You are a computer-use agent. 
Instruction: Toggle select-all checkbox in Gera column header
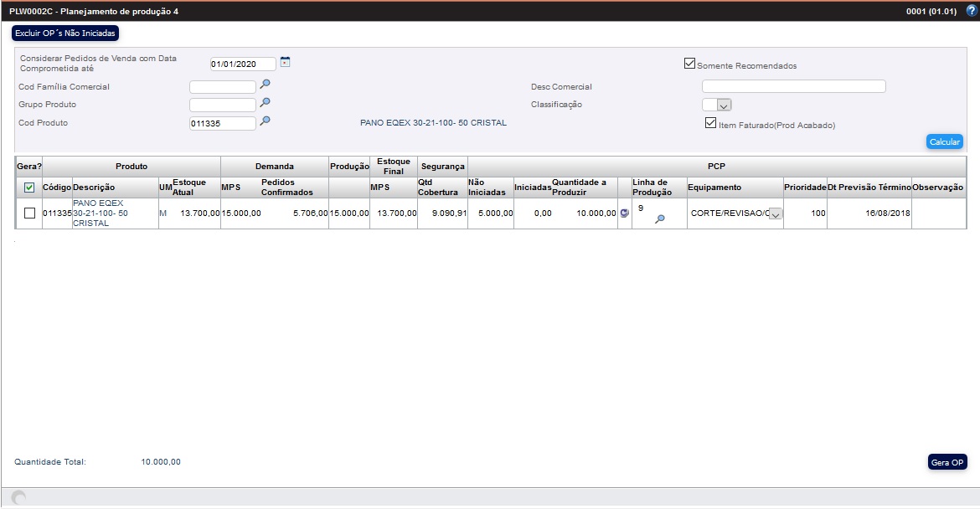[x=29, y=188]
